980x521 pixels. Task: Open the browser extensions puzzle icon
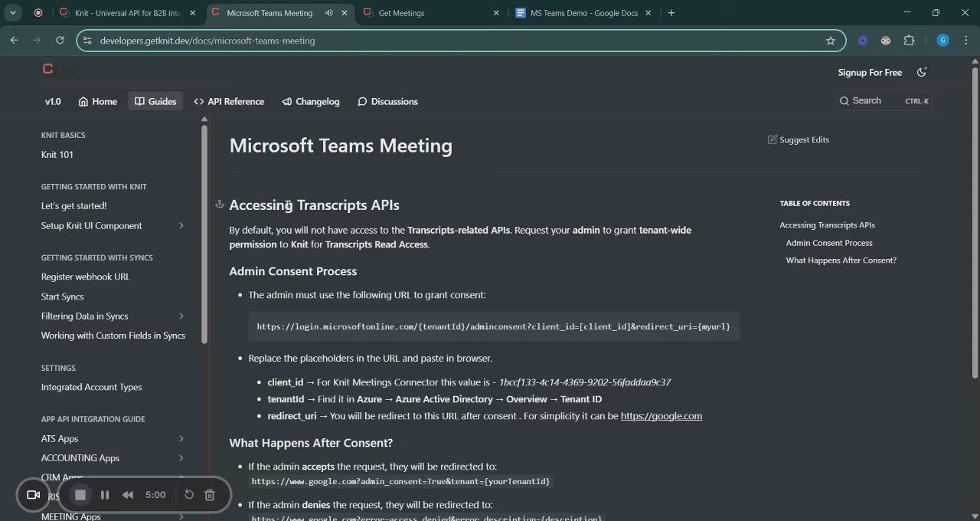click(909, 41)
